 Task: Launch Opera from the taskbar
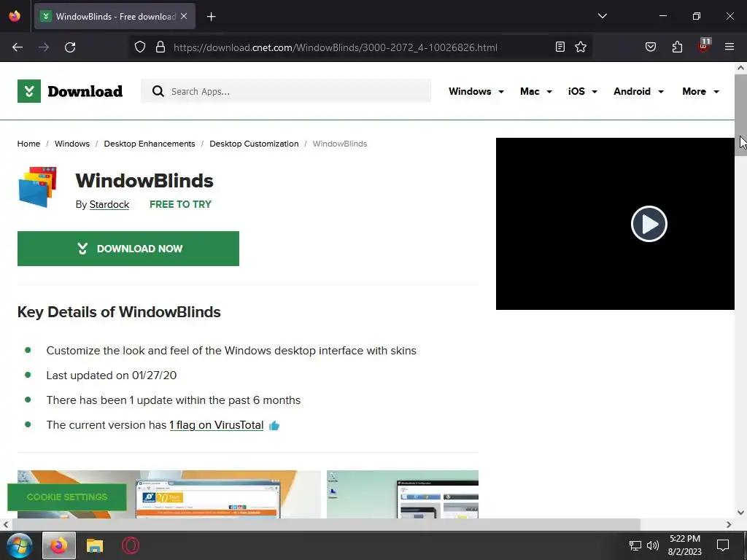[131, 545]
